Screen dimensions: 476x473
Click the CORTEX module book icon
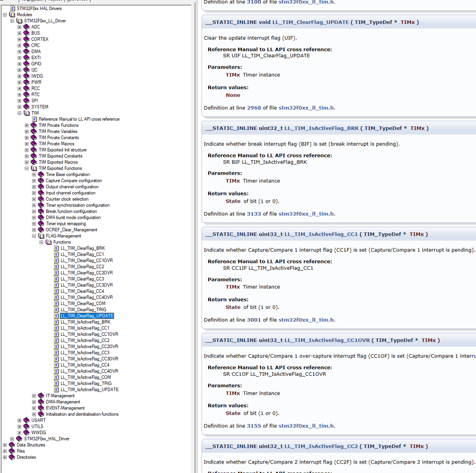[x=26, y=39]
